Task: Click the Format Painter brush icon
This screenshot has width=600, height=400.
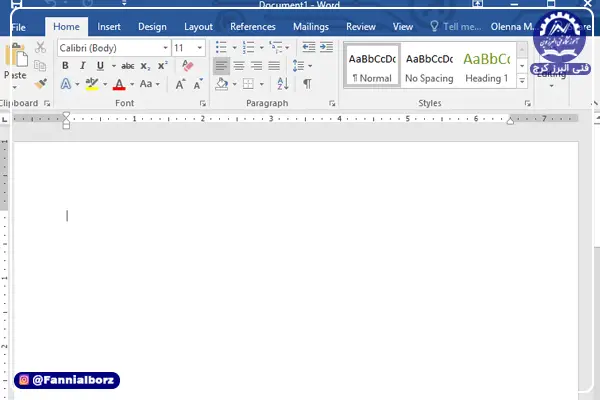Action: tap(41, 85)
